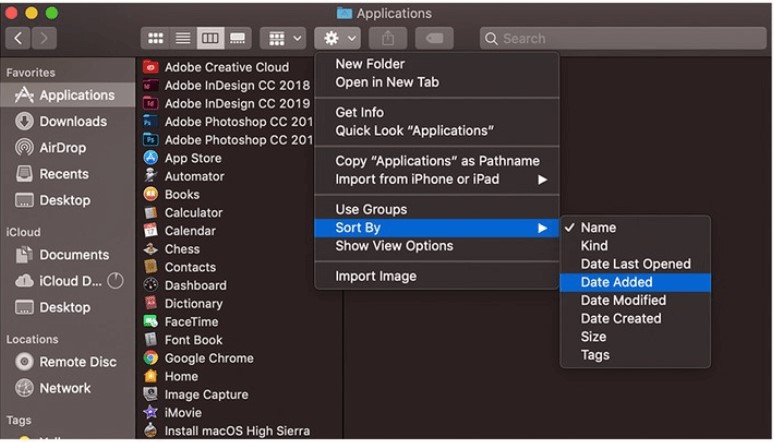
Task: Select Network under Locations
Action: 68,388
